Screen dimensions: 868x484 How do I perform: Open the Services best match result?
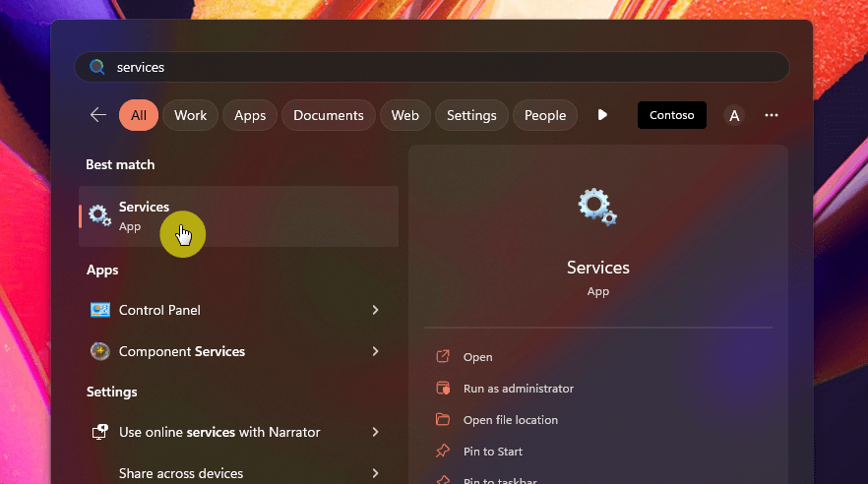238,216
